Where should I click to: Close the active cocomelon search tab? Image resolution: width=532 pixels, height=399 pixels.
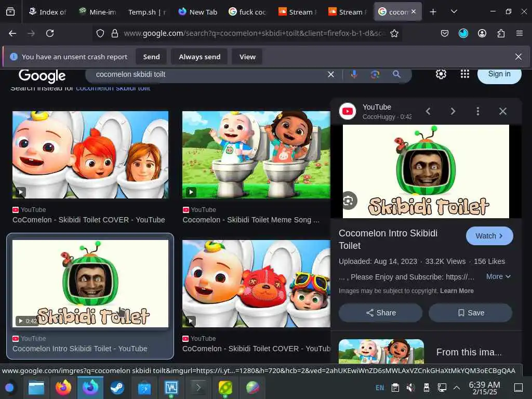[x=413, y=11]
